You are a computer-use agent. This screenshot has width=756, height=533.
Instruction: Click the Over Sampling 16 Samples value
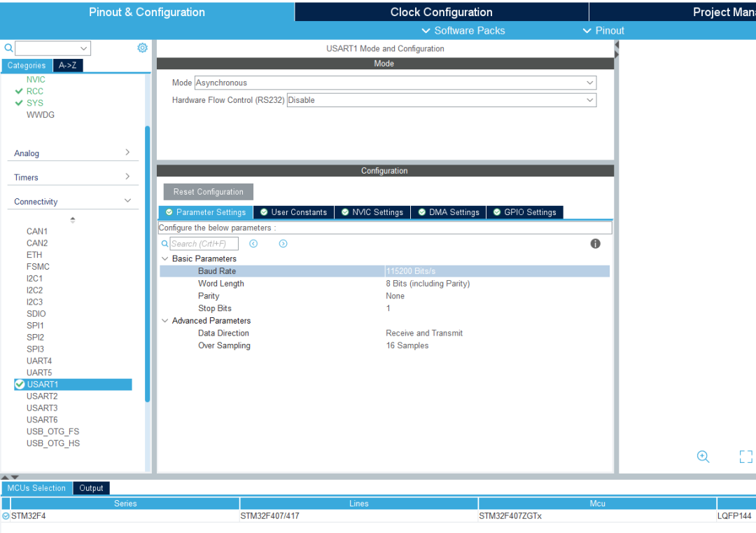point(407,346)
